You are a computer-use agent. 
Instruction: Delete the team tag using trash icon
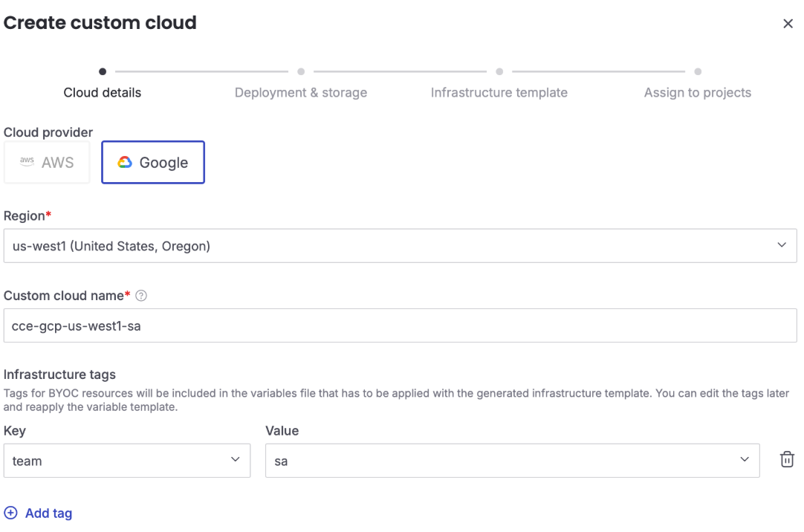click(787, 459)
